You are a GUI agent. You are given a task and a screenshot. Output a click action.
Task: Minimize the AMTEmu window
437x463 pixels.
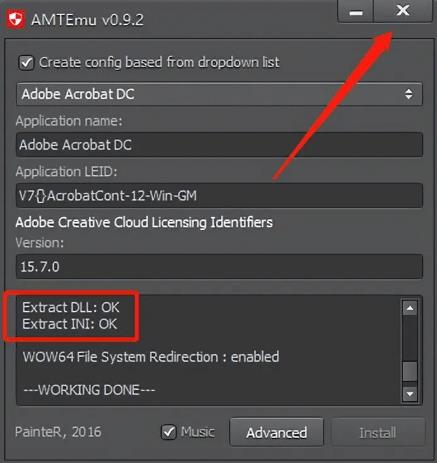(x=356, y=12)
